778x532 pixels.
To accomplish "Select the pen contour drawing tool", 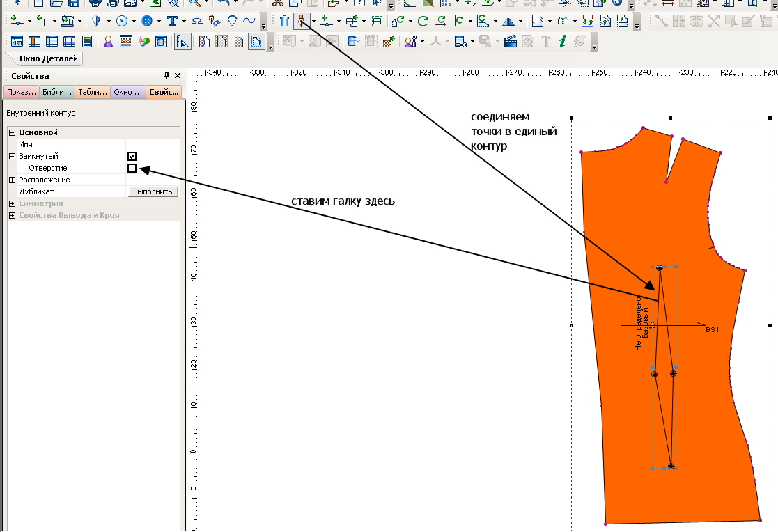I will [x=302, y=21].
